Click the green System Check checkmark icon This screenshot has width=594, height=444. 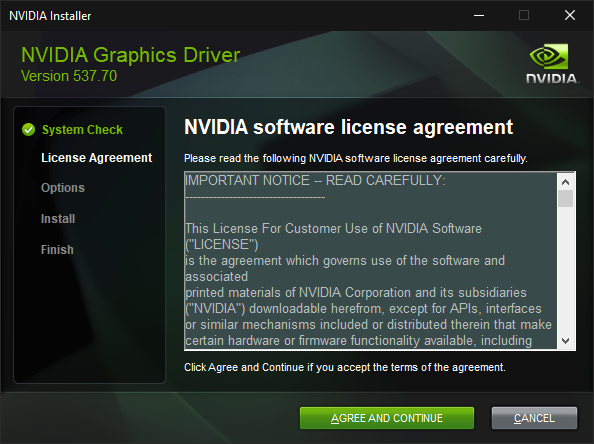point(28,130)
